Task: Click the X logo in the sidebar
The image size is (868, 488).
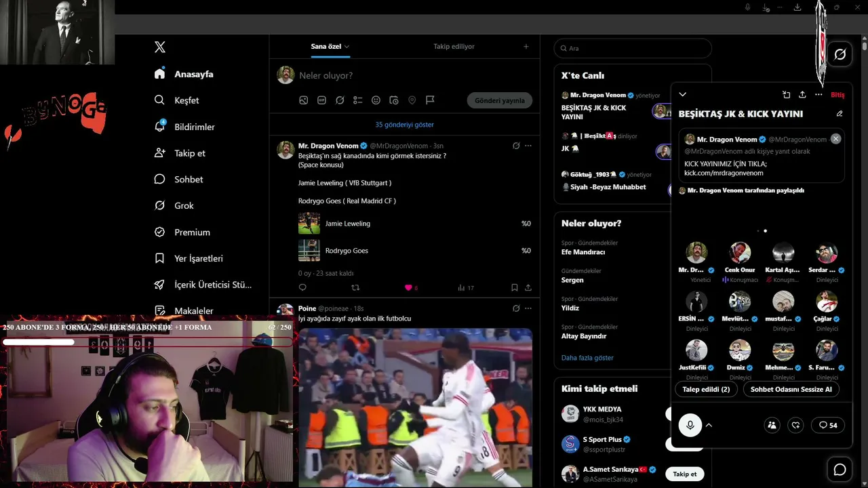Action: pos(160,47)
